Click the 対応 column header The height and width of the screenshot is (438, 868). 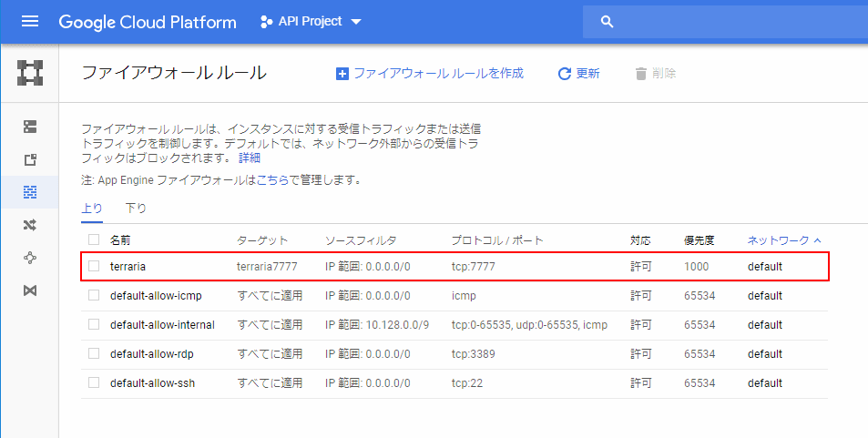click(640, 240)
